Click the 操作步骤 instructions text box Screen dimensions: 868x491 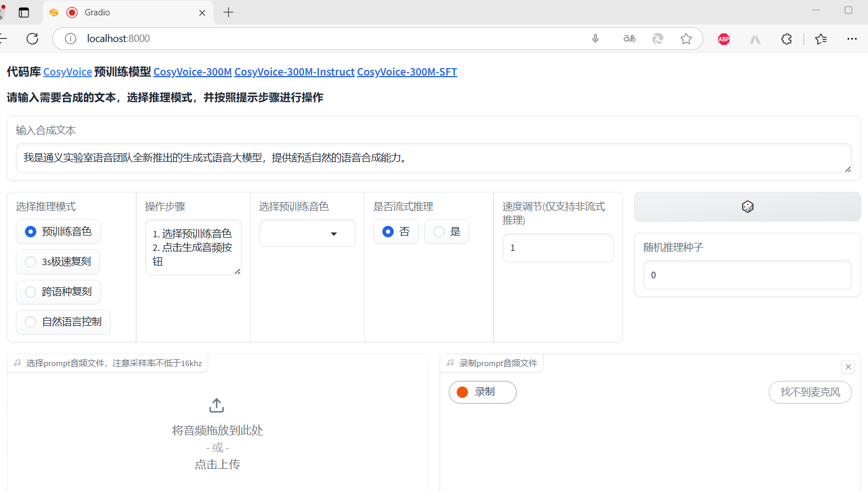click(193, 247)
